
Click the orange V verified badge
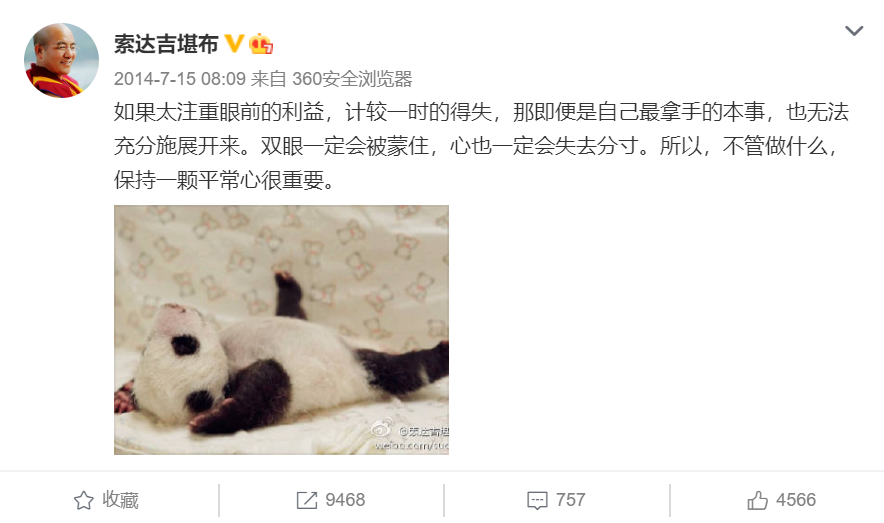pos(234,43)
